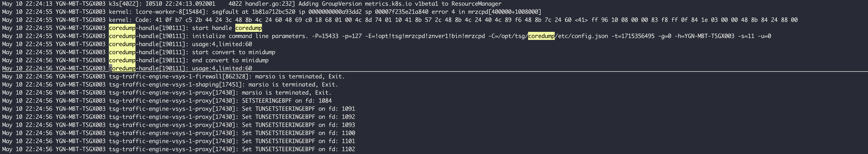Click the file descriptor number 1100

(x=348, y=133)
